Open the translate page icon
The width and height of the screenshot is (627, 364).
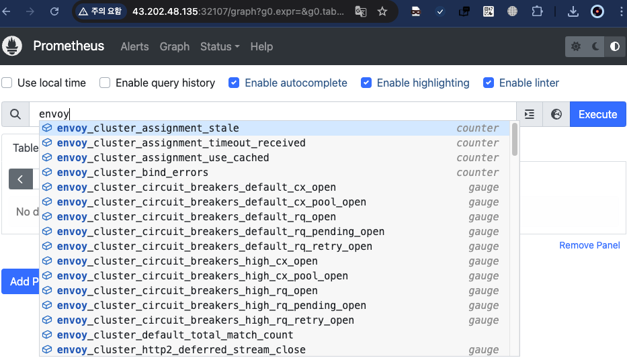point(361,11)
